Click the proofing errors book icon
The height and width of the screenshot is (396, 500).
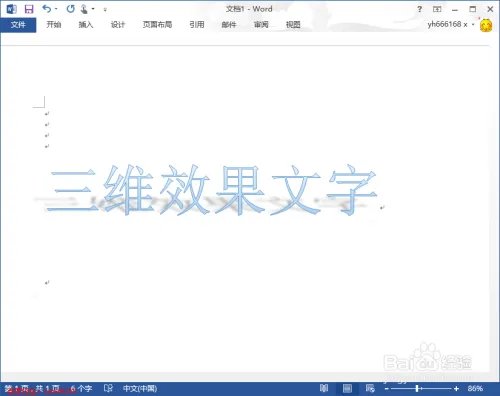coord(108,388)
